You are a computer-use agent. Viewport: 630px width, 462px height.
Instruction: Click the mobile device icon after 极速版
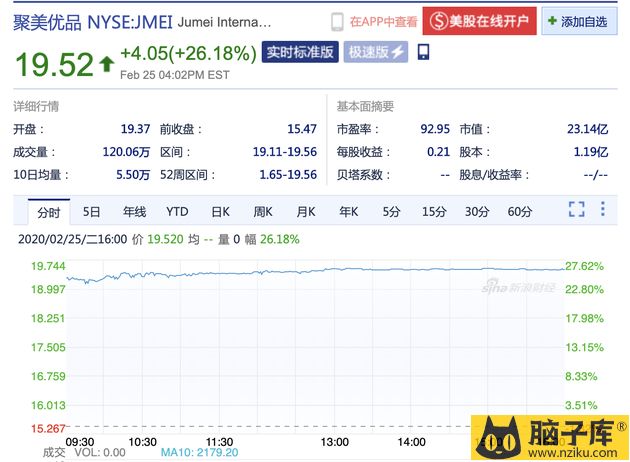point(423,52)
